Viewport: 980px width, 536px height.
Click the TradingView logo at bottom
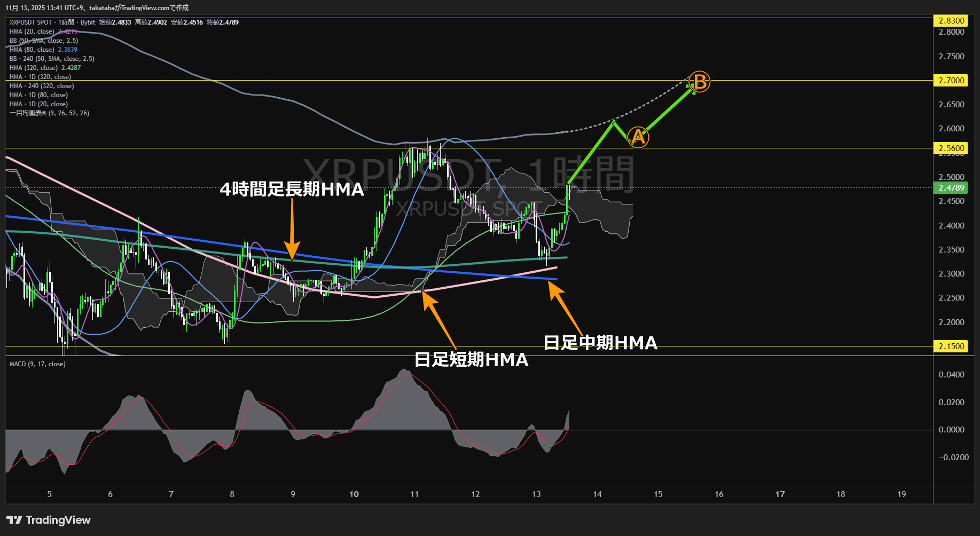[x=49, y=520]
